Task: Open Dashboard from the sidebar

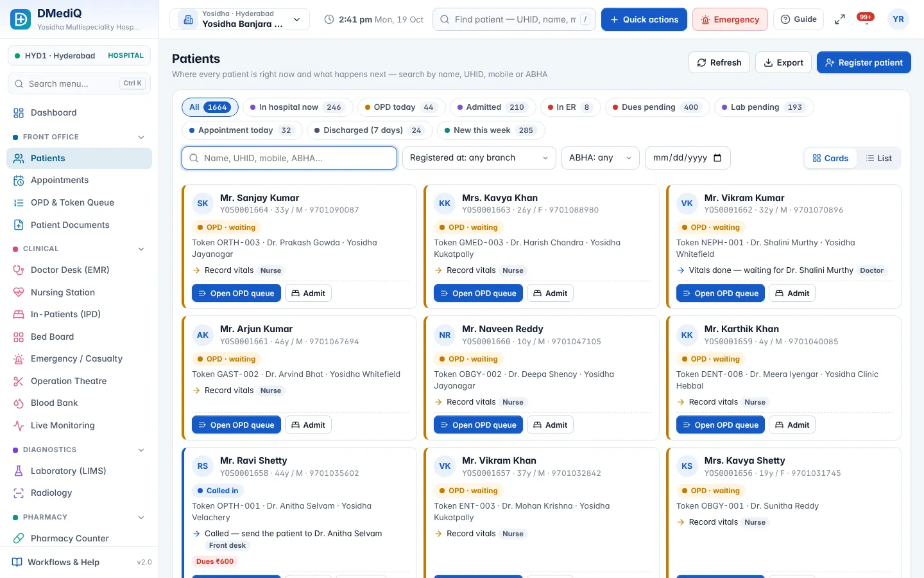Action: pyautogui.click(x=79, y=112)
